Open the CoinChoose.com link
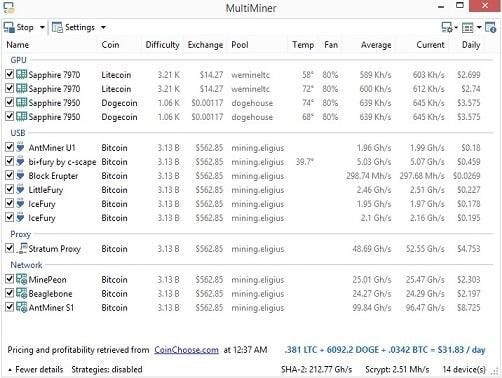This screenshot has height=378, width=502. 186,350
